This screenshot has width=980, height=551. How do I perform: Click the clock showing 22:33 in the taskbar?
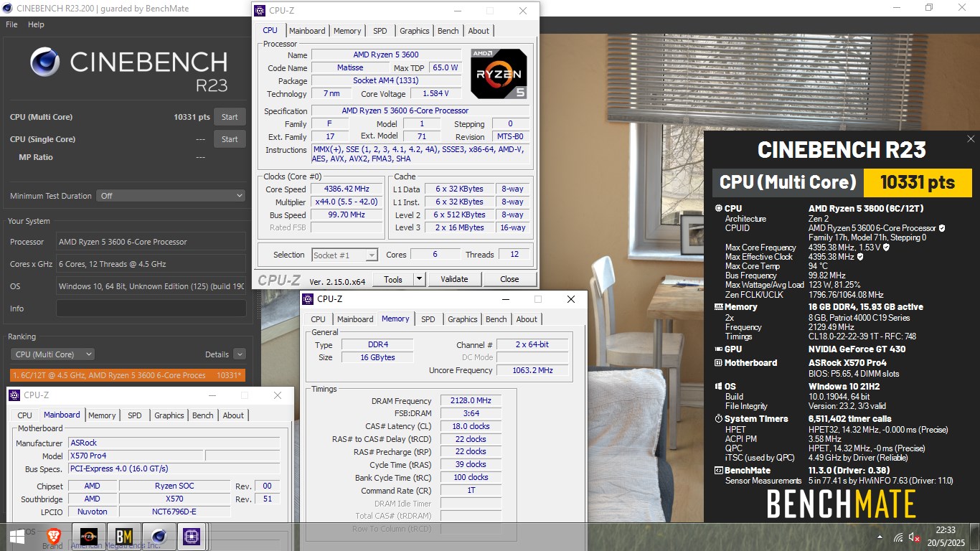[x=944, y=530]
